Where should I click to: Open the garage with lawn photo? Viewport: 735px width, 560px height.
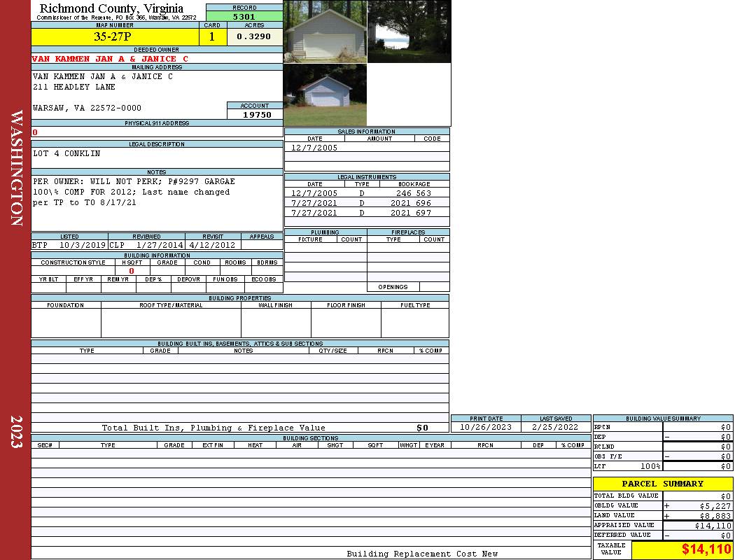pyautogui.click(x=325, y=95)
